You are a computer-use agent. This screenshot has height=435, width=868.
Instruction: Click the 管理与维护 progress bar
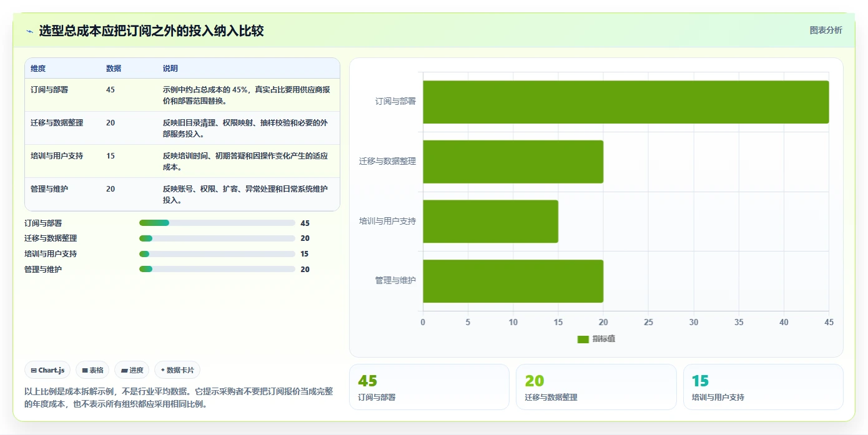(x=217, y=270)
